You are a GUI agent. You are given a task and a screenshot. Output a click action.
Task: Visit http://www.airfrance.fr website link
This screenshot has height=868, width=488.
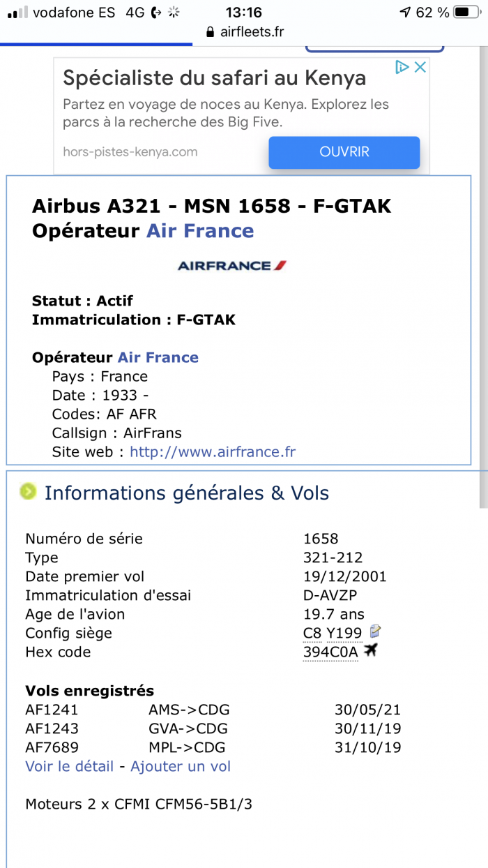pos(213,451)
